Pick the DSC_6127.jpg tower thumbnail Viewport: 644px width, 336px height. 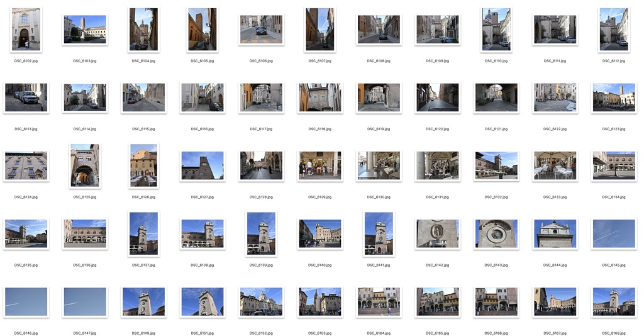[x=202, y=165]
